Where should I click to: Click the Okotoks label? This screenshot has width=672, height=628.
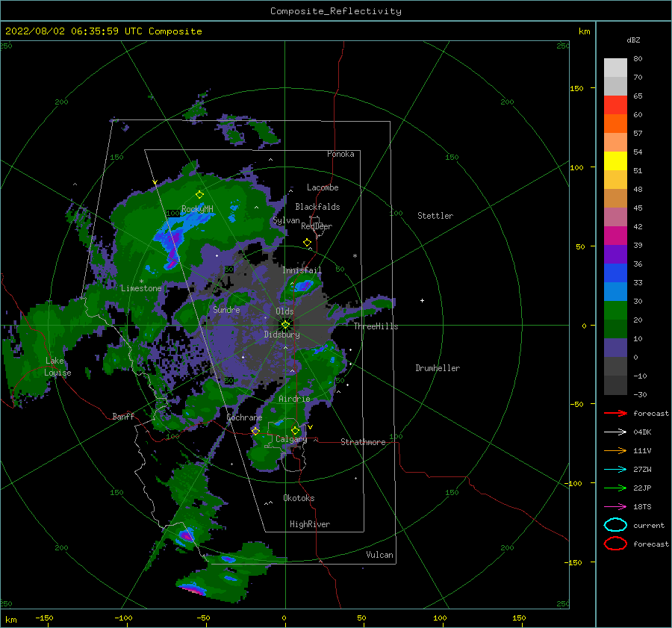(x=299, y=498)
